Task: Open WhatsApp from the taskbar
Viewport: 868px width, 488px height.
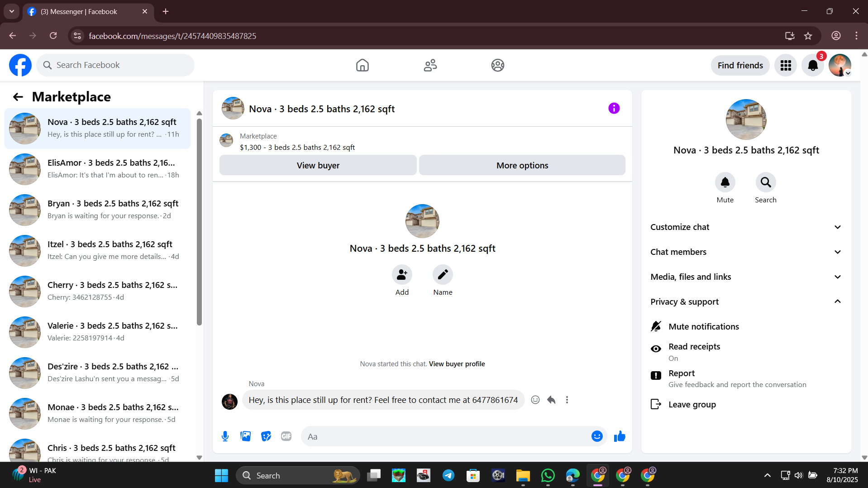Action: click(548, 476)
